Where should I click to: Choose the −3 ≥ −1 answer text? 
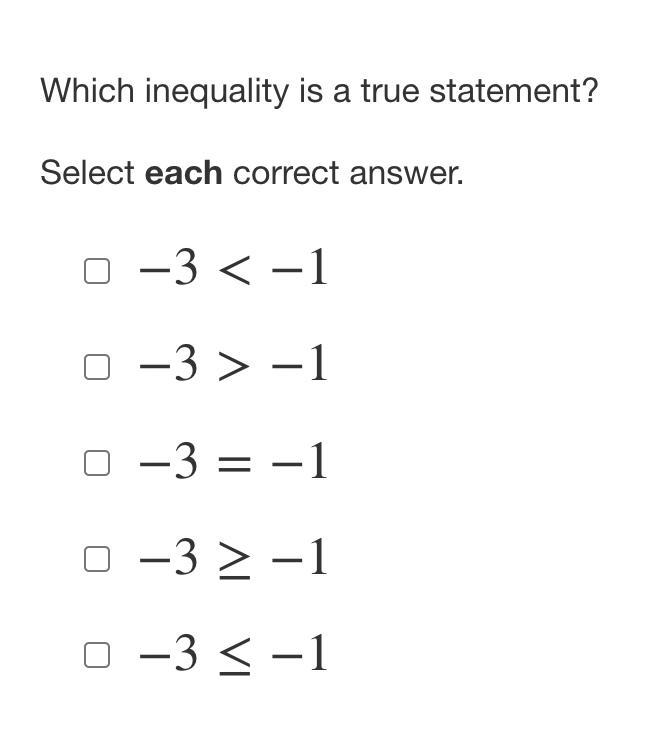tap(233, 558)
